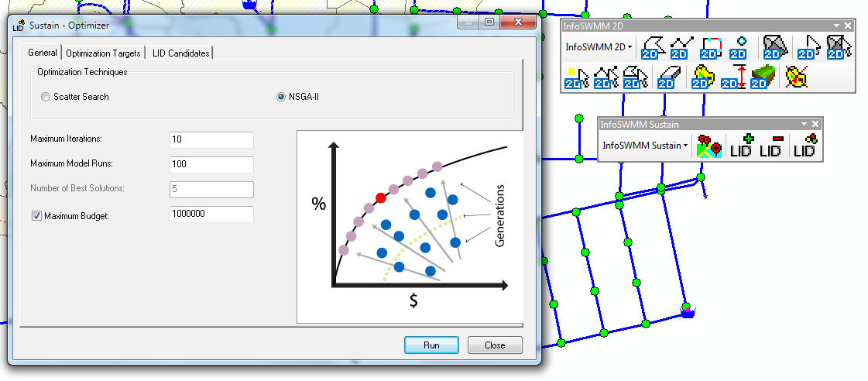Click the 2D red depth measurement icon
Image resolution: width=868 pixels, height=381 pixels.
tap(734, 77)
